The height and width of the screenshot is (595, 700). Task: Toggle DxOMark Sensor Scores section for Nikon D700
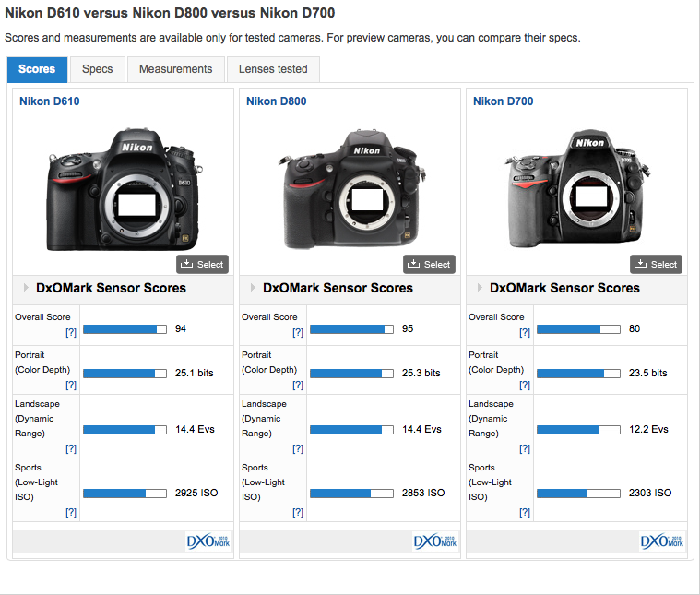564,289
